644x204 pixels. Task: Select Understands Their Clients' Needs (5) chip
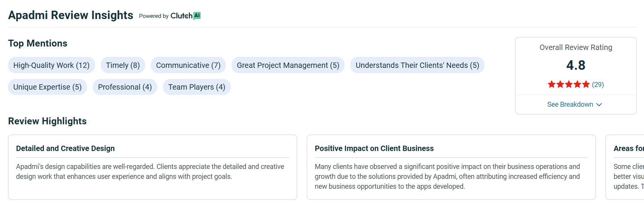pyautogui.click(x=417, y=65)
